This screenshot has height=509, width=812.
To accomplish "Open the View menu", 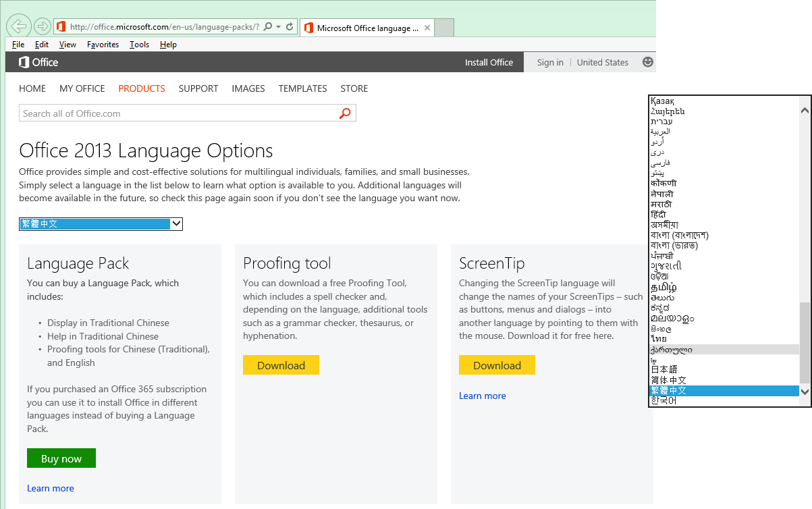I will click(x=67, y=45).
